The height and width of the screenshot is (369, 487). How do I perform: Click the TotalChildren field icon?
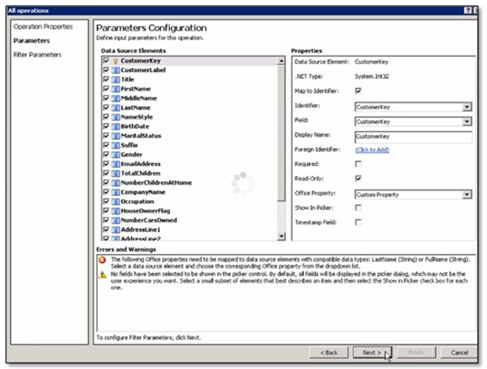coord(115,173)
